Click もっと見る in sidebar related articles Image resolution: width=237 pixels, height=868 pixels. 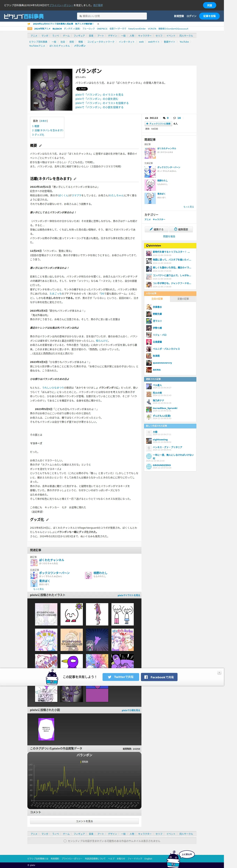(x=189, y=207)
